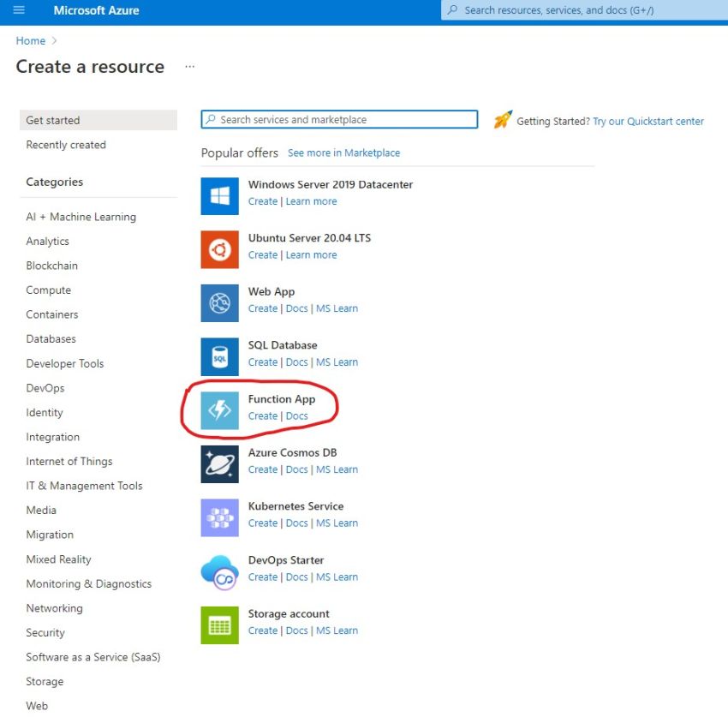Select the DevOps Starter cloud icon

click(218, 571)
